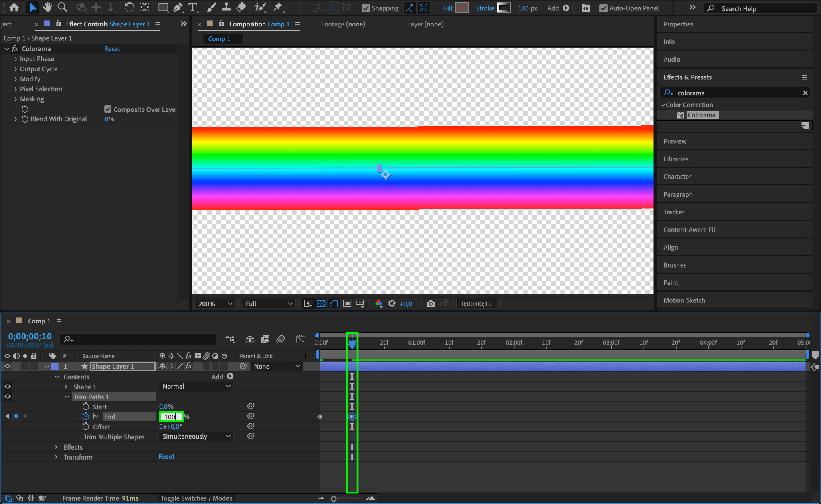Click the End property stopwatch
The width and height of the screenshot is (821, 504).
(85, 417)
